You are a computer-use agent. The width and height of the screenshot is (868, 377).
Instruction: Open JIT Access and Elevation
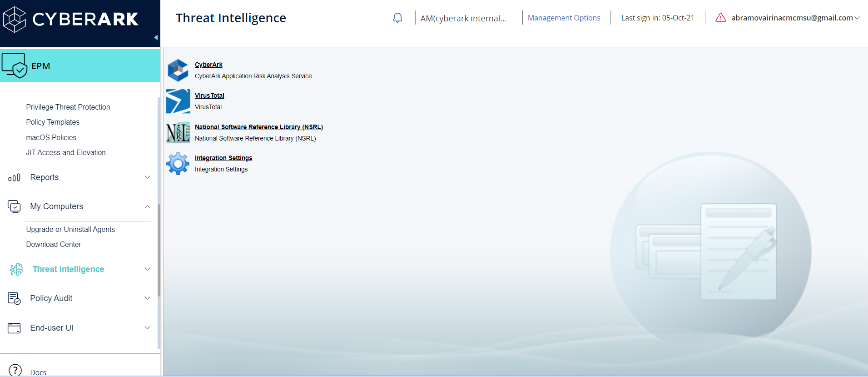(x=66, y=152)
